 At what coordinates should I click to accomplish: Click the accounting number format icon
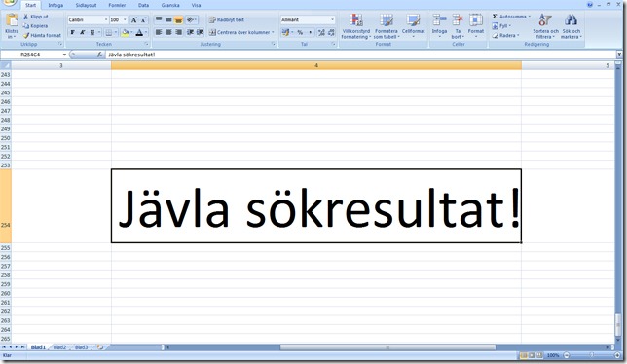click(285, 32)
